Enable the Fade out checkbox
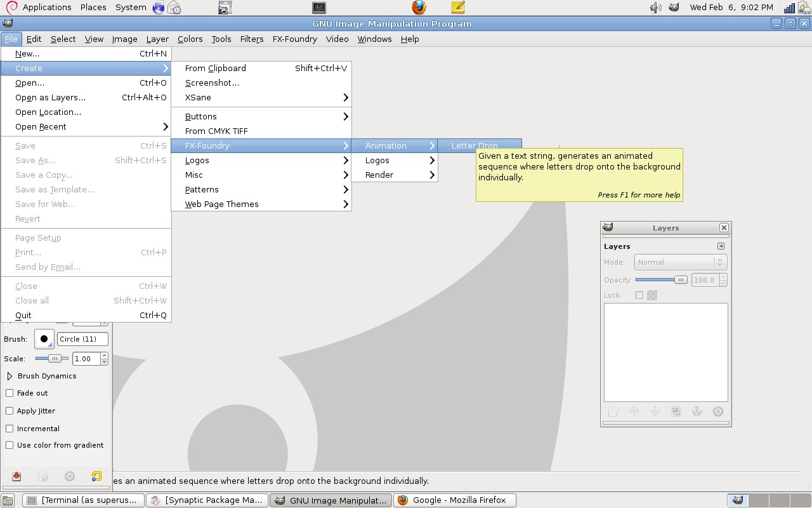 (10, 393)
